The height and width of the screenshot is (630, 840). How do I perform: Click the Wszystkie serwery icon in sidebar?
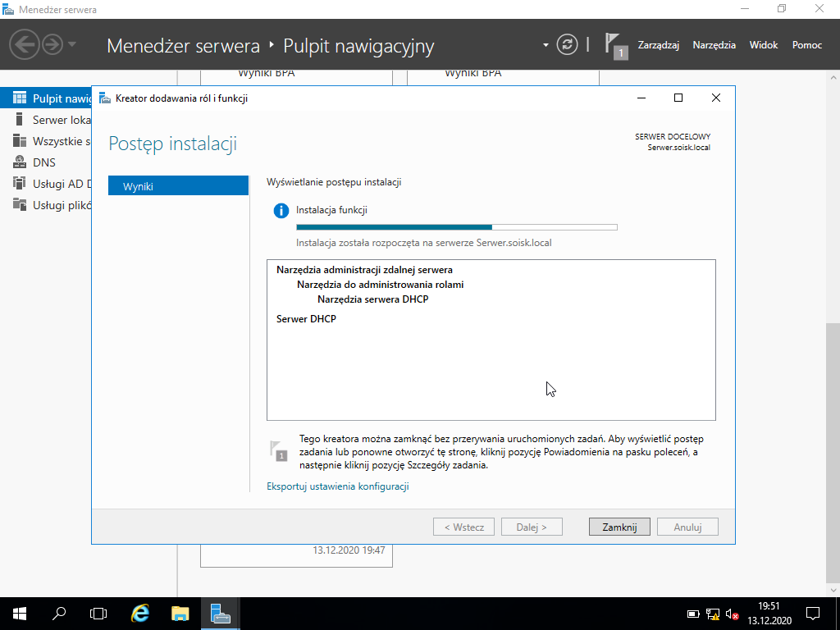(20, 140)
